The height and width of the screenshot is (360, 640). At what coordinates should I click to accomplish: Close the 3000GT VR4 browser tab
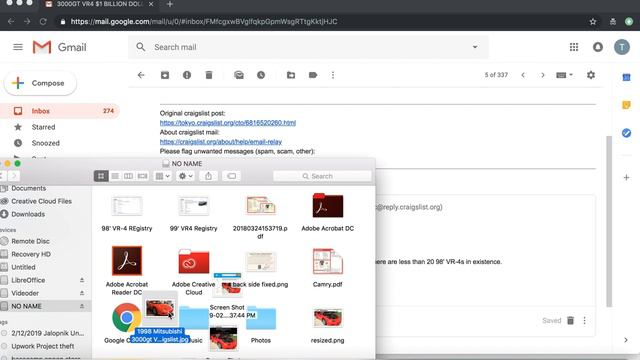[151, 4]
